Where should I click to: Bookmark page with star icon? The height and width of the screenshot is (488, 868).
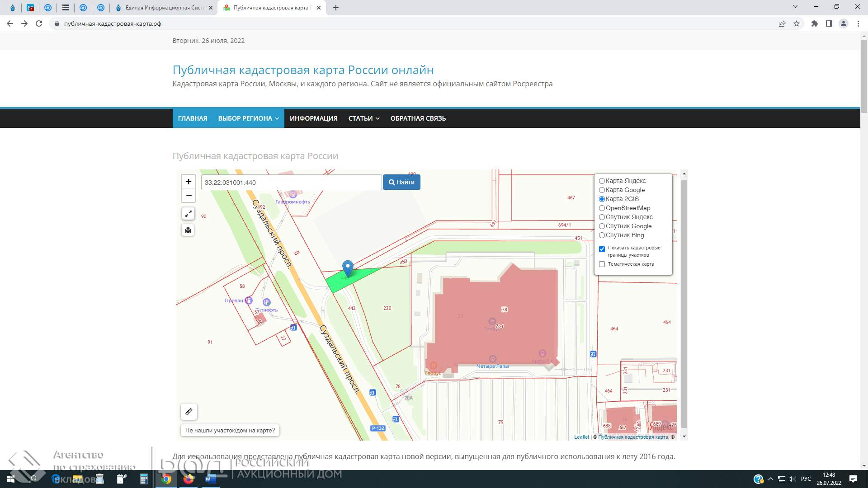[797, 23]
